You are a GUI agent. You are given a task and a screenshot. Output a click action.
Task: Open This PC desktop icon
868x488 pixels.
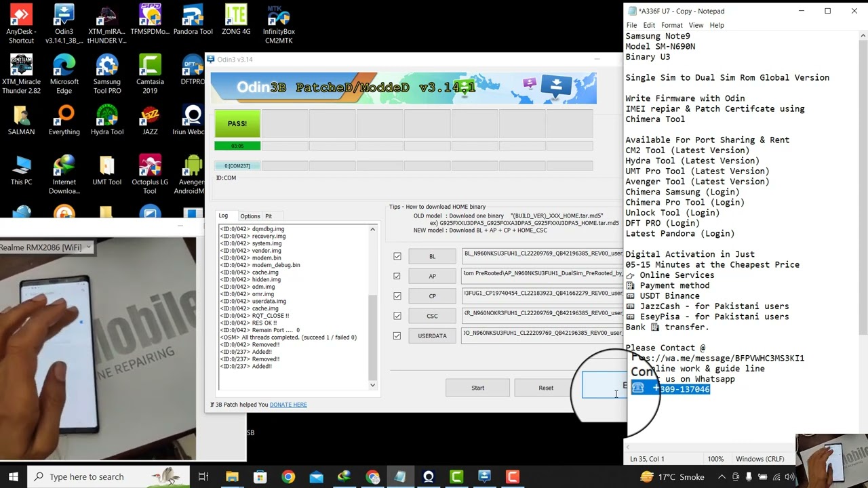21,170
